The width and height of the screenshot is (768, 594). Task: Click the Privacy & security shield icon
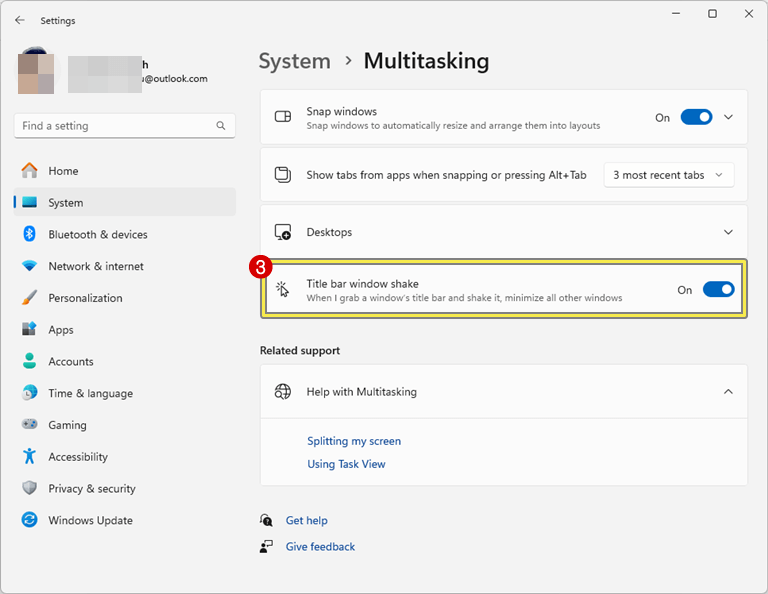(29, 488)
